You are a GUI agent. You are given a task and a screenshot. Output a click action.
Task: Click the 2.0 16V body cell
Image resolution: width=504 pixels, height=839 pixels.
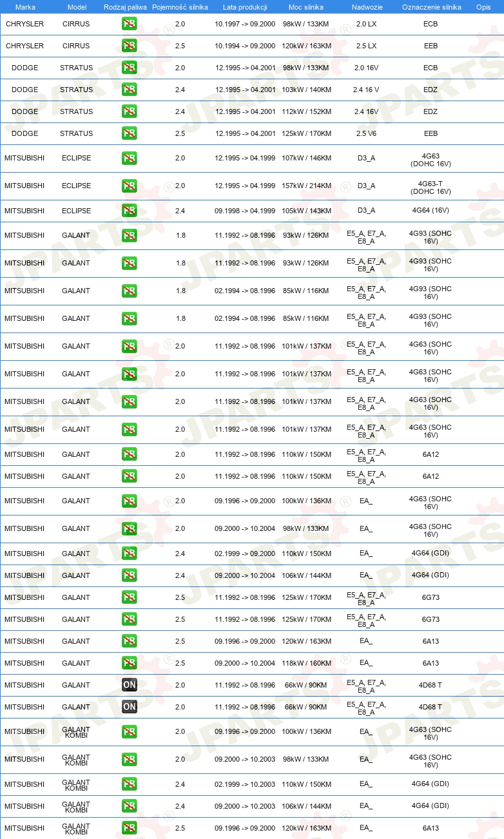(366, 68)
